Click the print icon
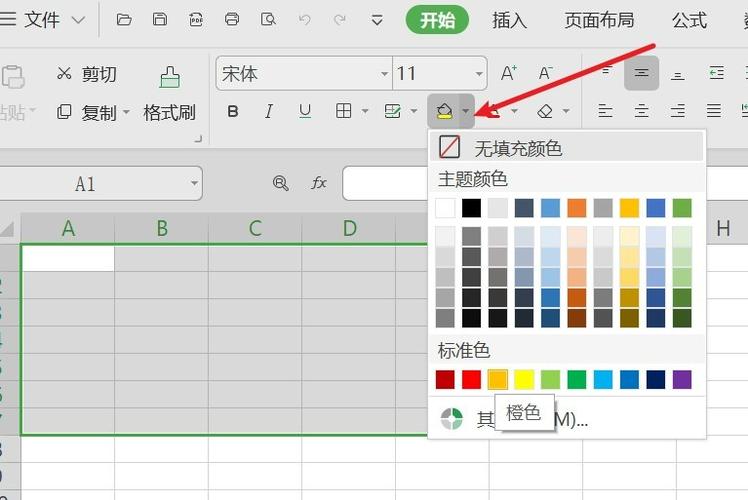748x500 pixels. [x=232, y=20]
